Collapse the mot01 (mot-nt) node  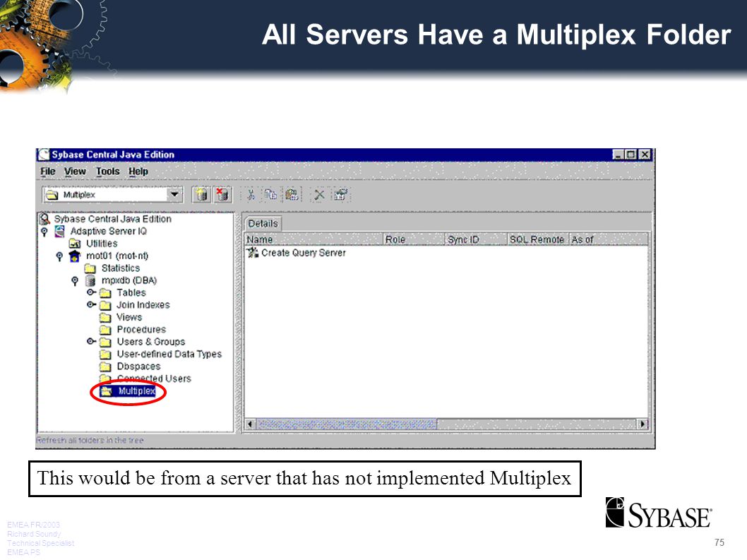(x=59, y=256)
